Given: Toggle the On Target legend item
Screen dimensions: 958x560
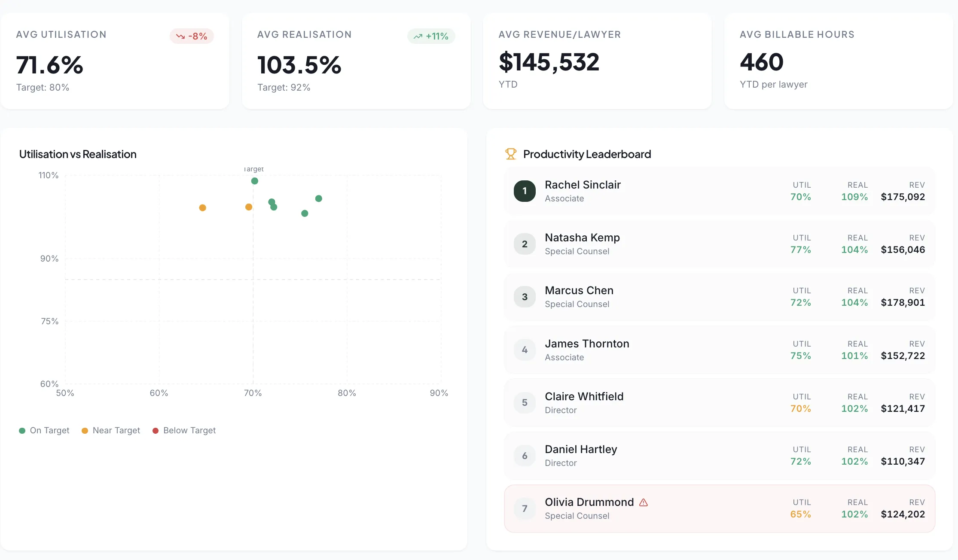Looking at the screenshot, I should tap(44, 430).
